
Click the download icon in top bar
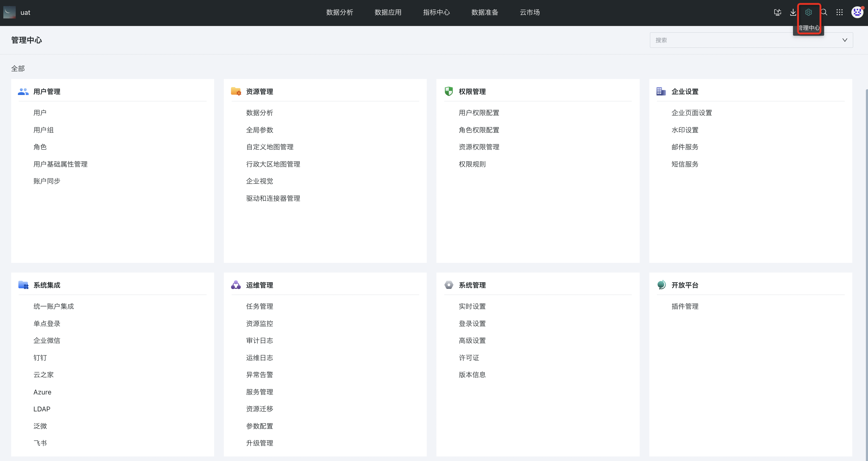(x=793, y=12)
